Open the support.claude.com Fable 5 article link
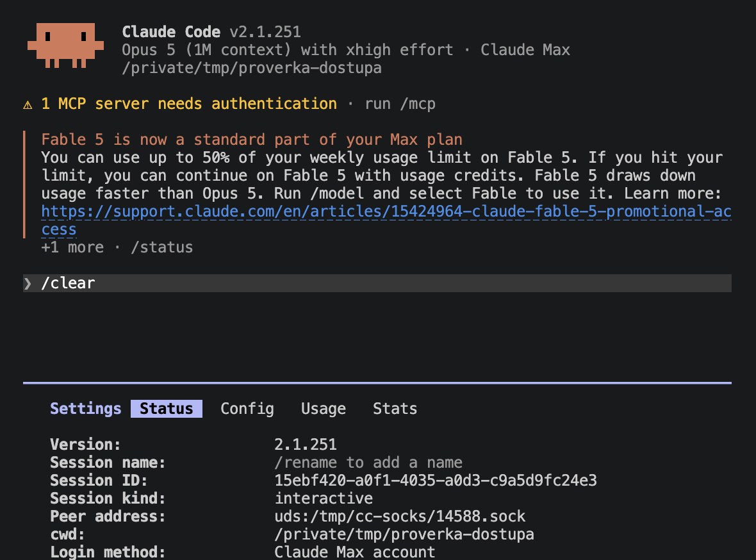The image size is (756, 560). click(x=386, y=211)
